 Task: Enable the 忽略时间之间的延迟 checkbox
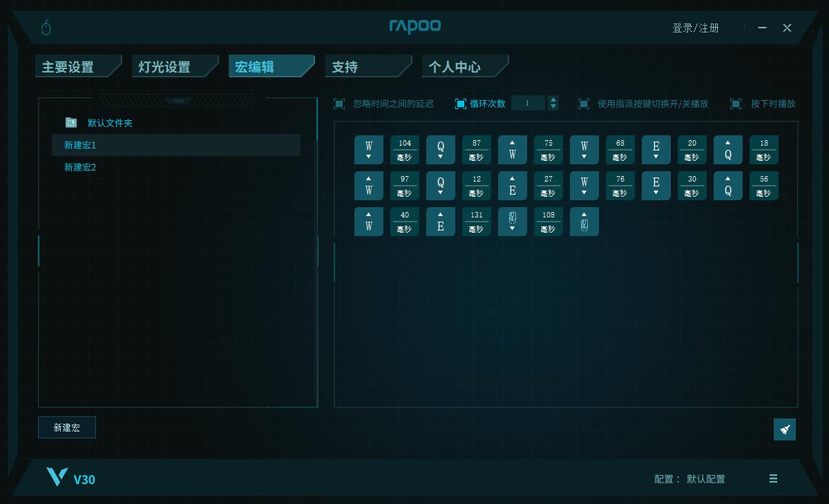click(x=339, y=103)
